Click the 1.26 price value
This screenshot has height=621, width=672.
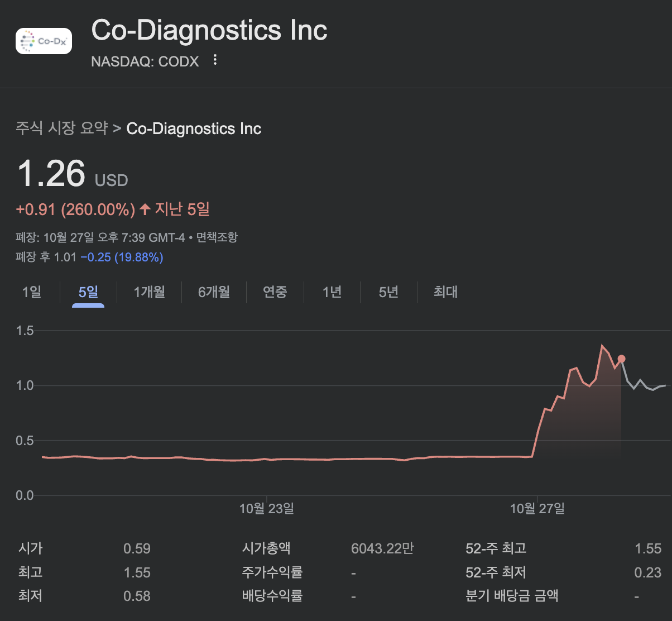[51, 173]
